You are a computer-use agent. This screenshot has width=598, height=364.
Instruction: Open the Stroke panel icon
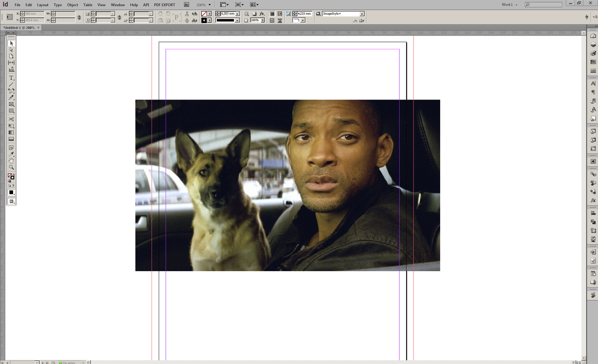(x=593, y=70)
